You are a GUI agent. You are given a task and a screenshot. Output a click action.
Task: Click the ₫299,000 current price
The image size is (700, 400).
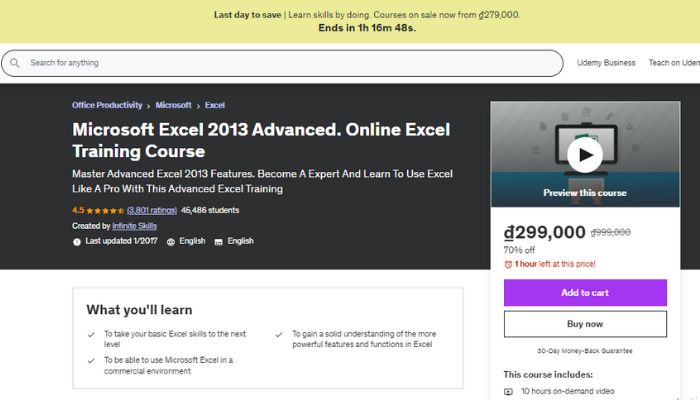[x=545, y=232]
